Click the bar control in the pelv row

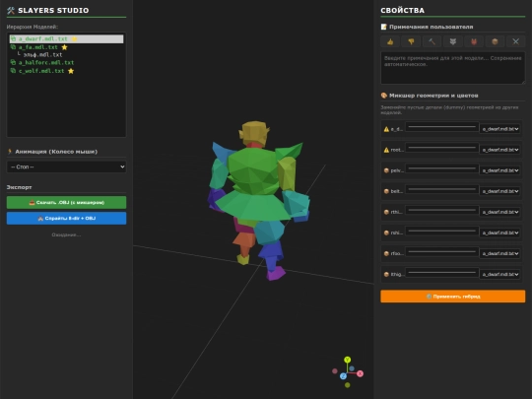442,168
